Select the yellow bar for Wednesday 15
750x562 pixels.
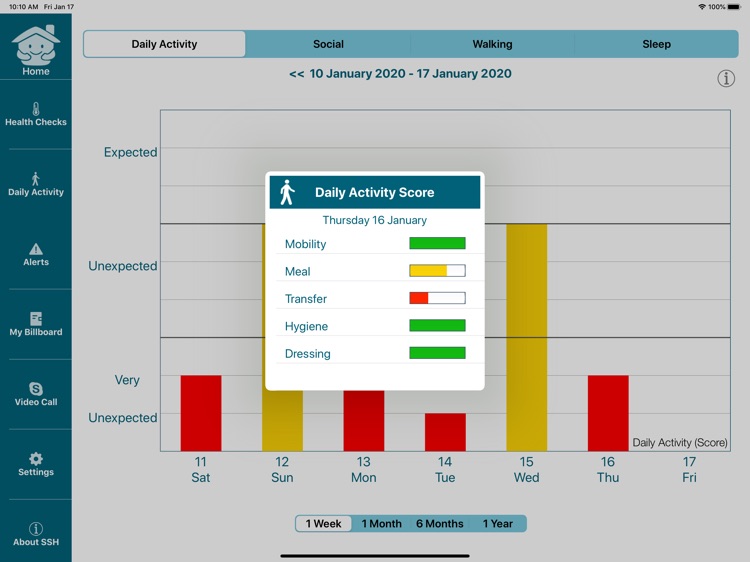click(x=527, y=338)
